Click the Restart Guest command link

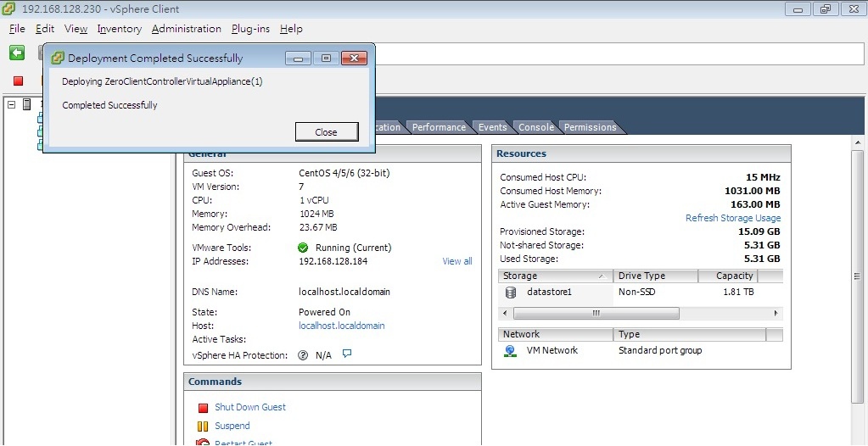[x=243, y=443]
